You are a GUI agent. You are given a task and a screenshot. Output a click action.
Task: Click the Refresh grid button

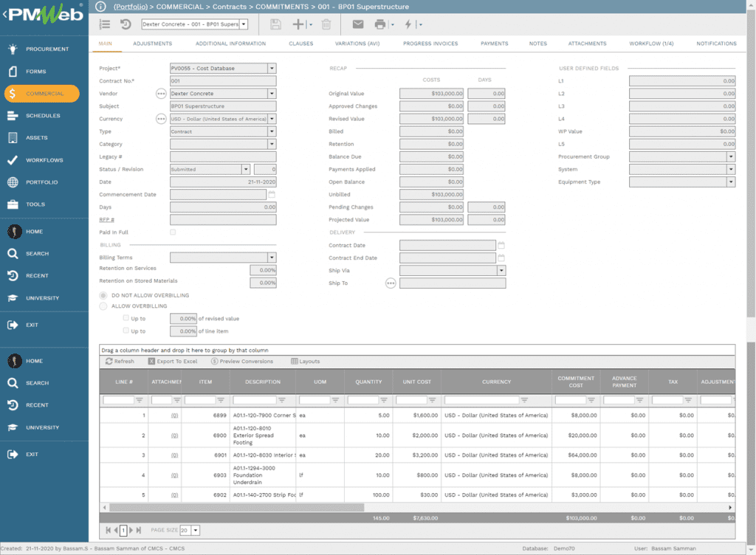tap(120, 362)
